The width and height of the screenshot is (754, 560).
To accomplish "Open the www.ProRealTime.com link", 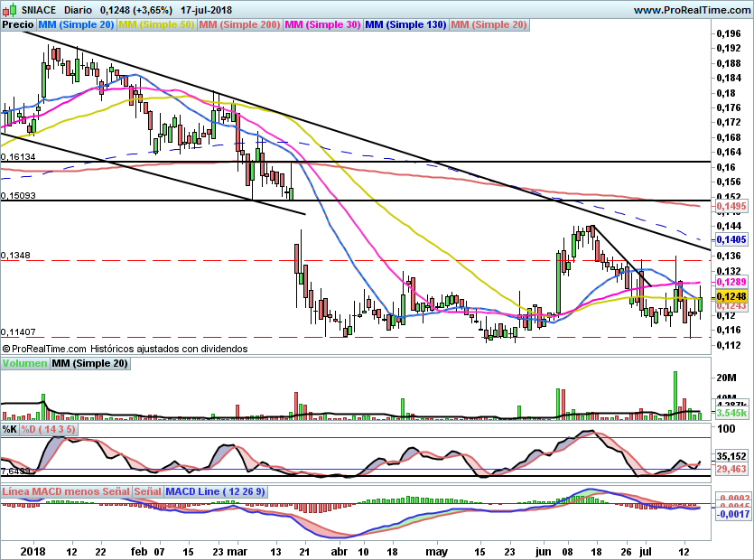I will (692, 10).
